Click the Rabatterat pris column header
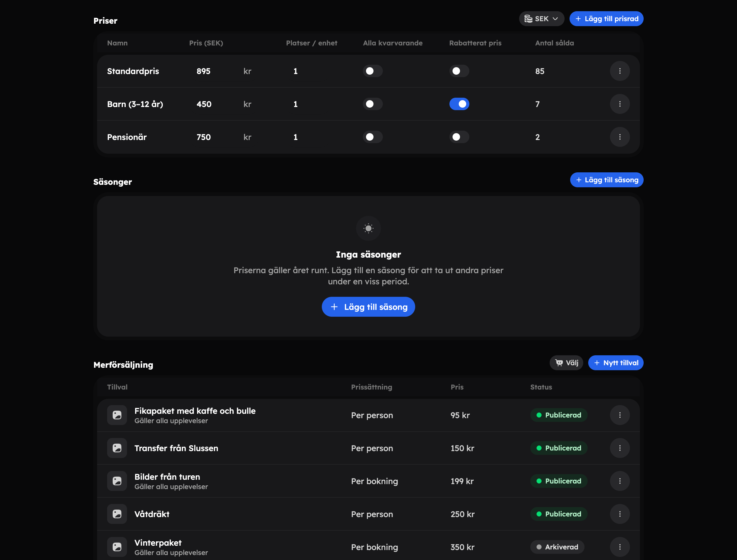Viewport: 737px width, 560px height. point(475,43)
